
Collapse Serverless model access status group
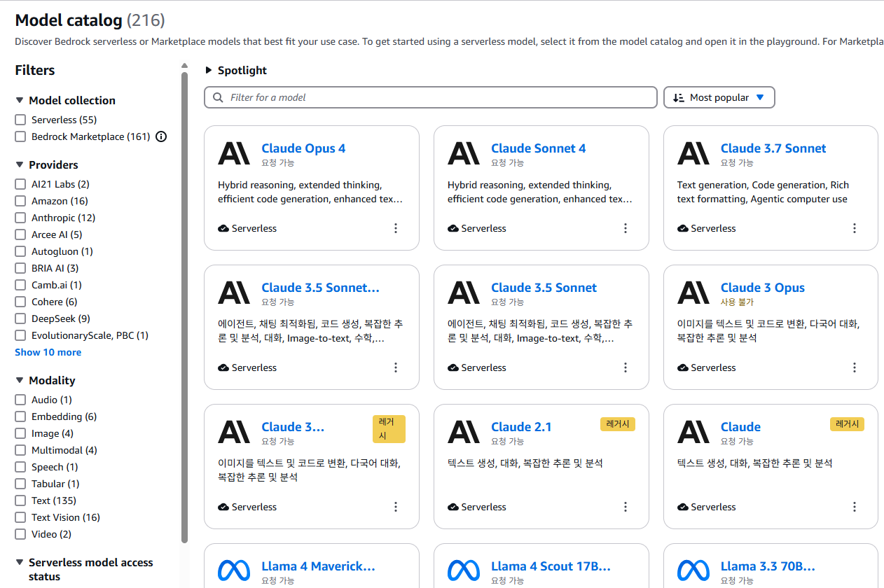coord(20,562)
